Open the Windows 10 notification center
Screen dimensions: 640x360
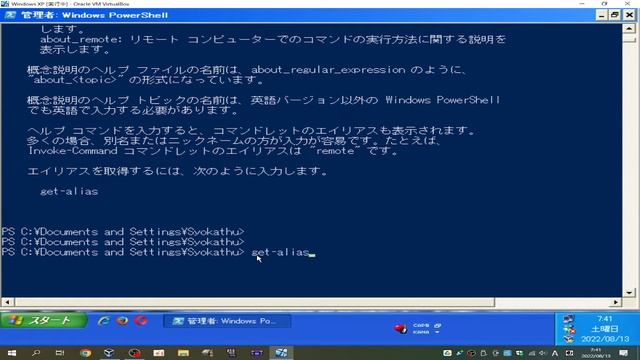click(x=623, y=353)
